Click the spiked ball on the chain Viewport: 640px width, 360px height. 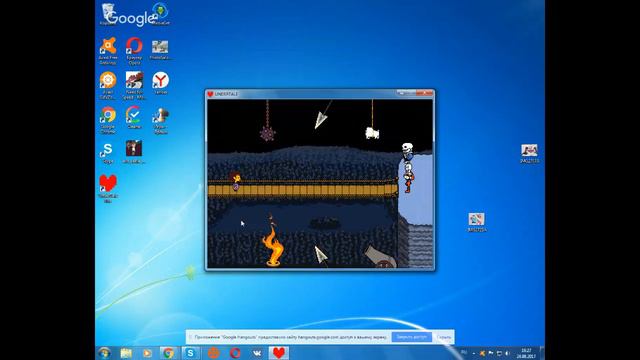tap(267, 133)
